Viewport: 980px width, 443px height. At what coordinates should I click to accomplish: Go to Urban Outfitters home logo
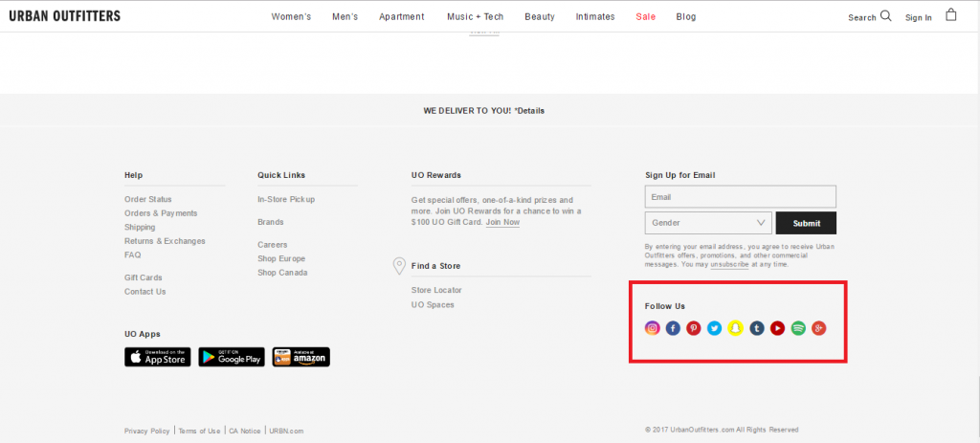point(64,16)
